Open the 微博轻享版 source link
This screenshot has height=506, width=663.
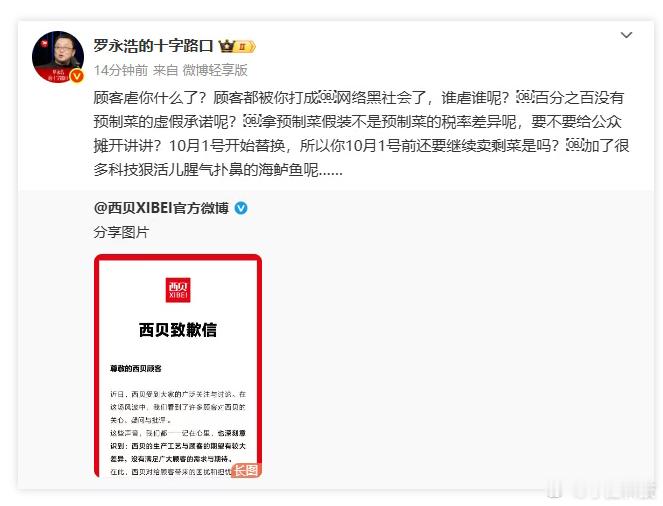(x=215, y=70)
